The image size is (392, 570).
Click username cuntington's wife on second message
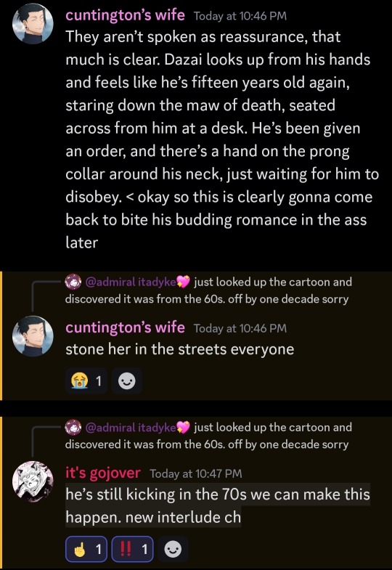125,327
